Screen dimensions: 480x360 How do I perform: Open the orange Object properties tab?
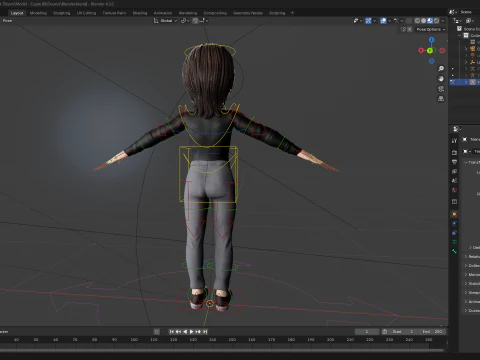[x=454, y=214]
